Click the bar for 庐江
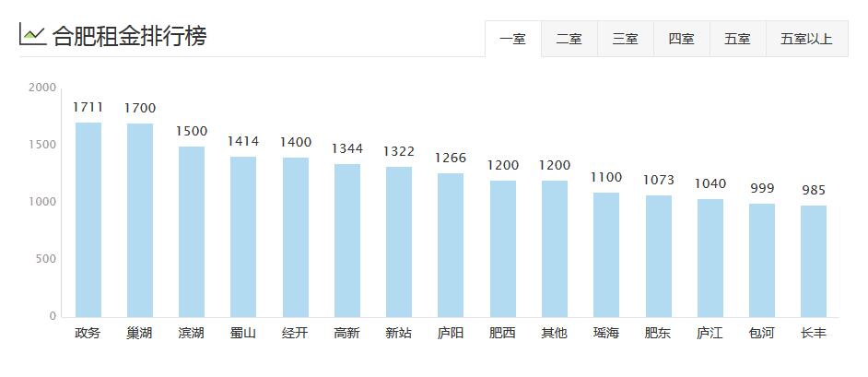The image size is (868, 377). [x=710, y=258]
